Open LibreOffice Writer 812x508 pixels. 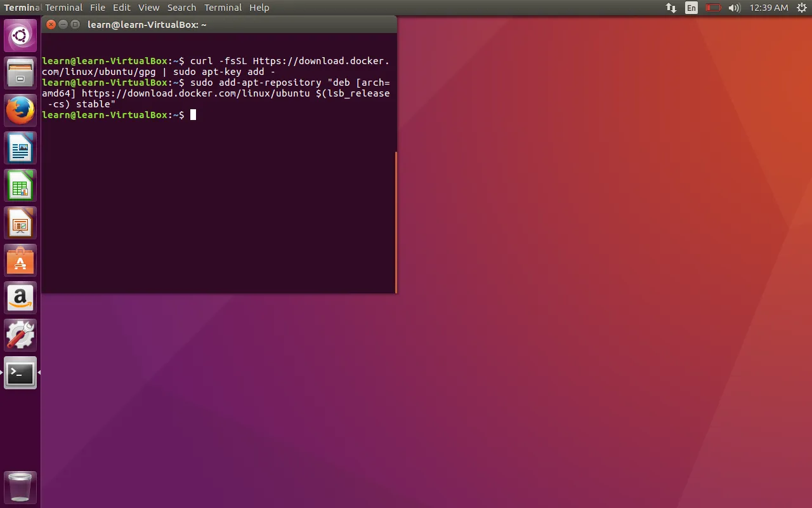[x=20, y=148]
